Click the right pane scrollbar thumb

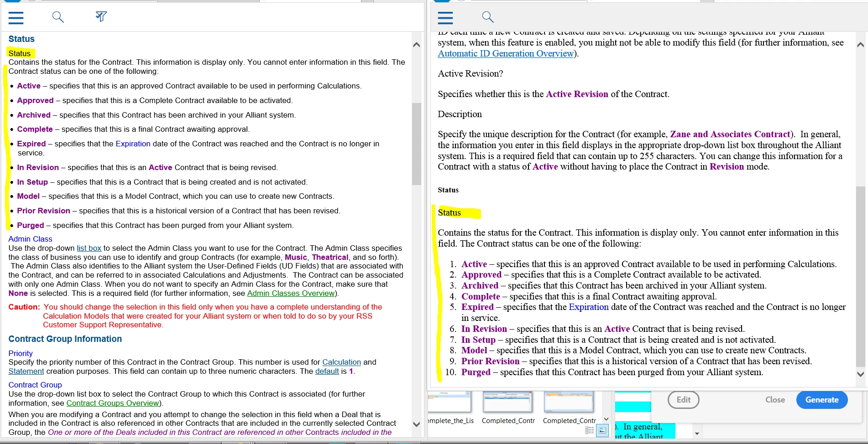click(x=861, y=276)
